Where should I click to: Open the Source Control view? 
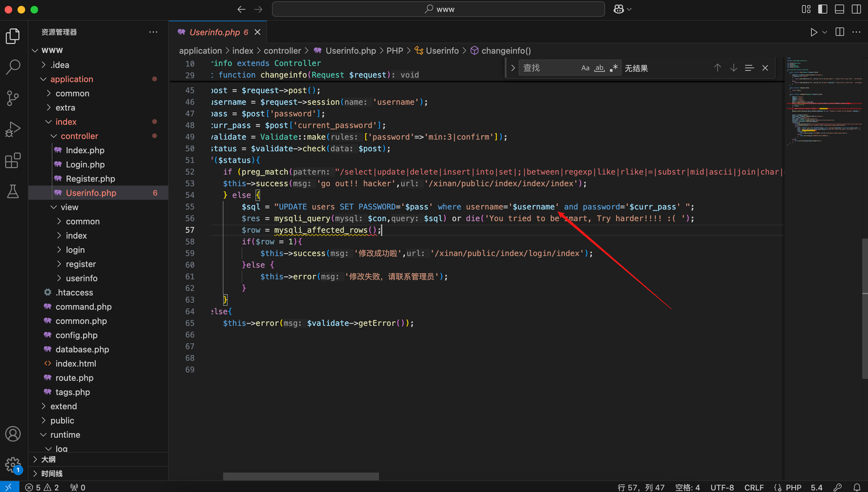pyautogui.click(x=13, y=98)
